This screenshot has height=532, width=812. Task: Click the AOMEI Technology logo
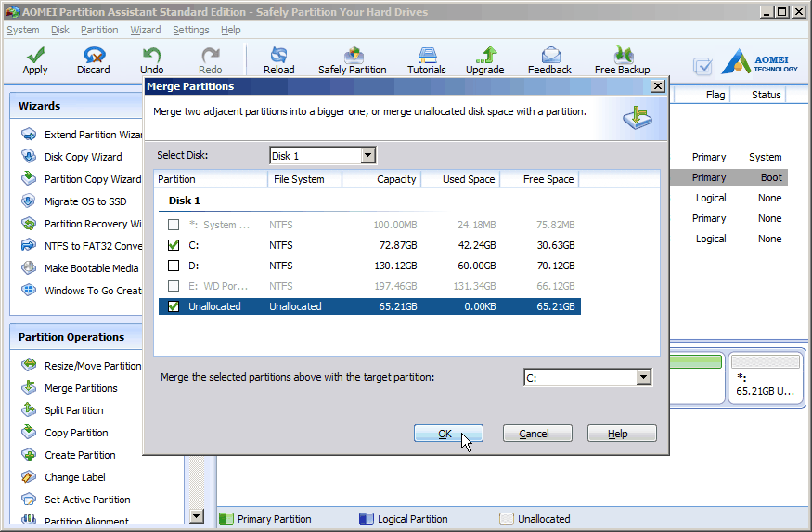[760, 63]
